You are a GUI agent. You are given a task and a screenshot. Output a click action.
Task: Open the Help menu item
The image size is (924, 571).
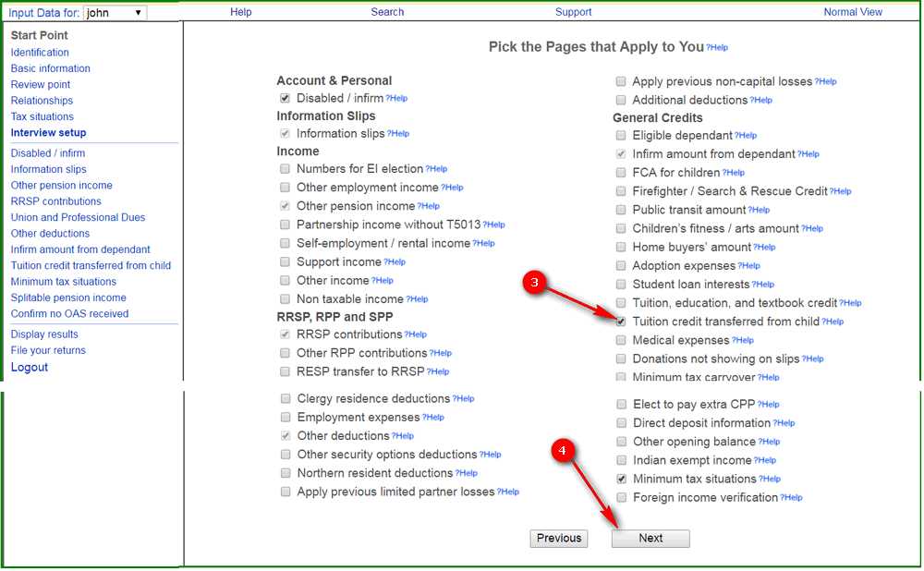[240, 12]
